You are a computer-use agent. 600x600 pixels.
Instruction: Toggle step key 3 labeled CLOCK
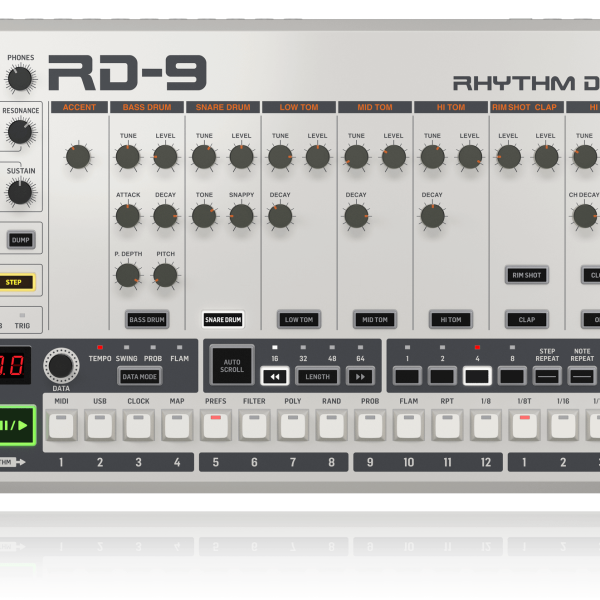(x=139, y=426)
